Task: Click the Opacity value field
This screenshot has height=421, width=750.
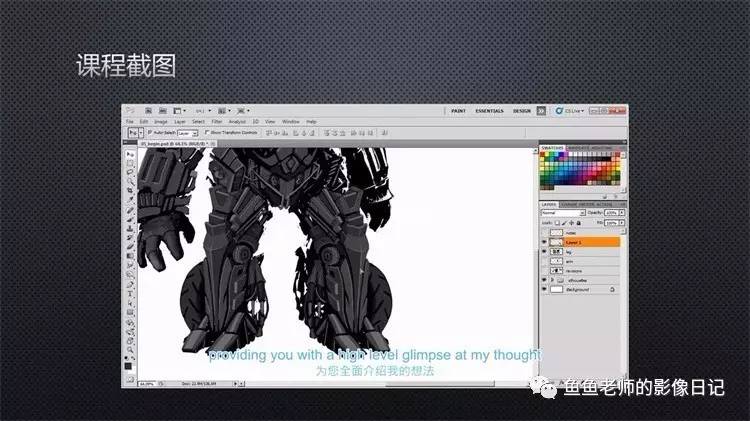Action: pos(611,212)
